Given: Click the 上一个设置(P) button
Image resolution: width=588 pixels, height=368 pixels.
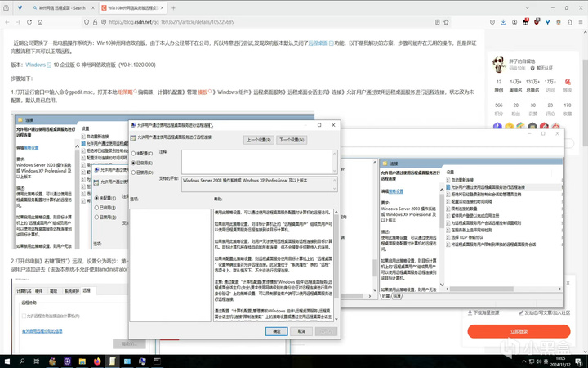Looking at the screenshot, I should tap(258, 140).
